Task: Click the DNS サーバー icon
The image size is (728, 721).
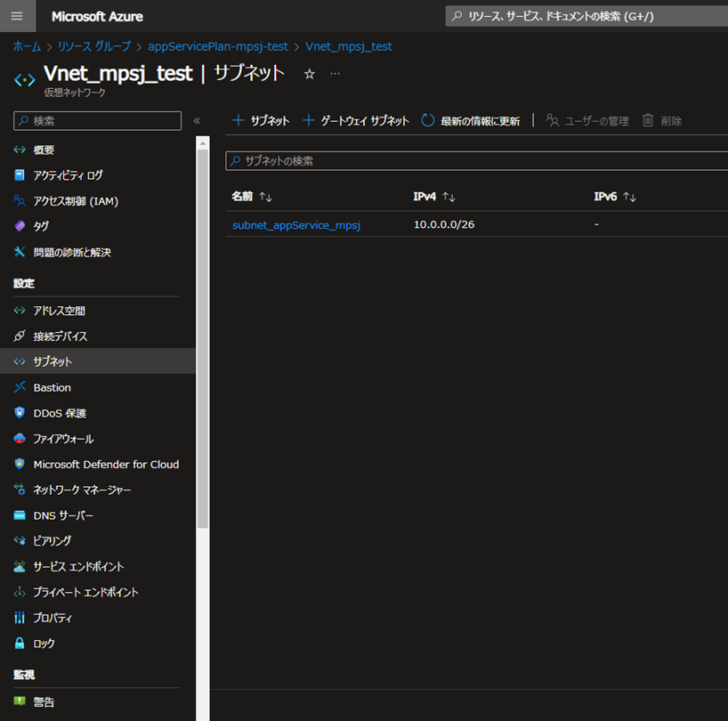Action: coord(20,515)
